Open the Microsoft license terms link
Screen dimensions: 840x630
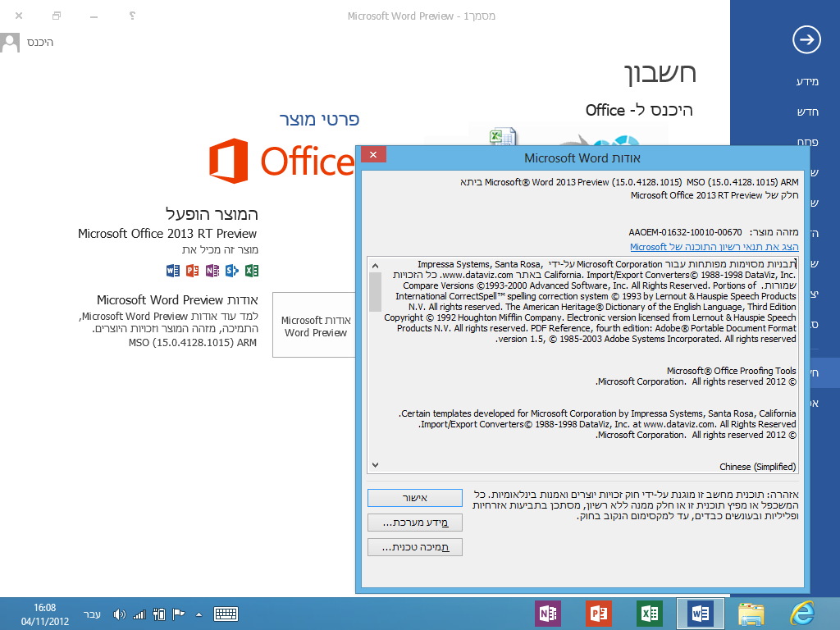click(x=714, y=246)
